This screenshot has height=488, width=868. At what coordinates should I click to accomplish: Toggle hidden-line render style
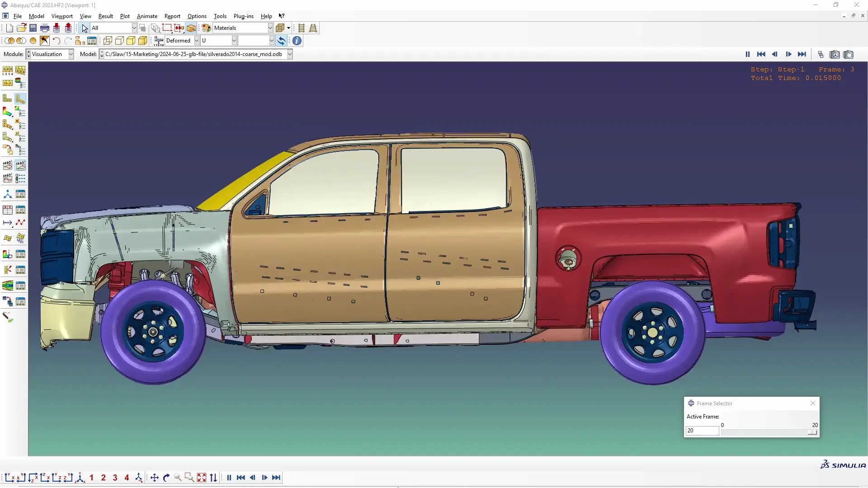click(x=119, y=40)
